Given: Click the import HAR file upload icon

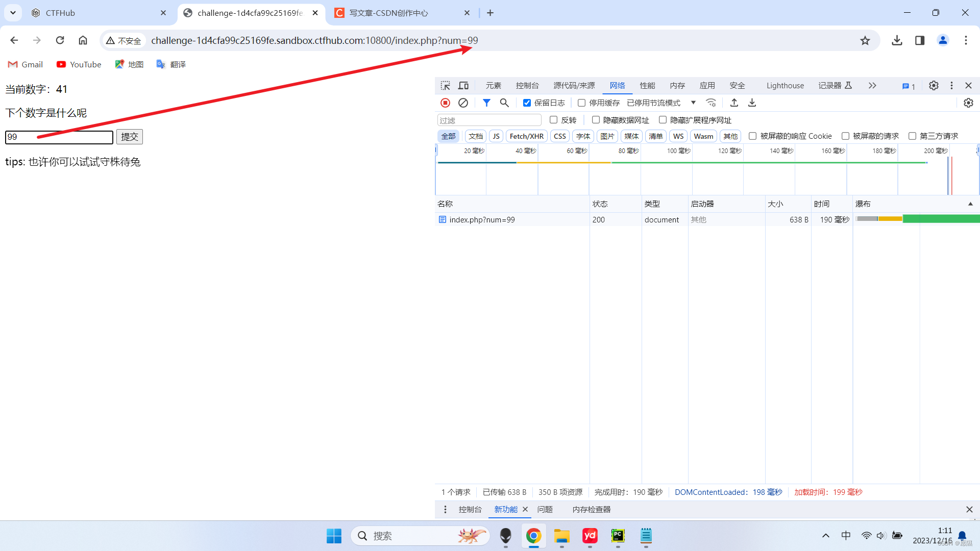Looking at the screenshot, I should coord(734,103).
